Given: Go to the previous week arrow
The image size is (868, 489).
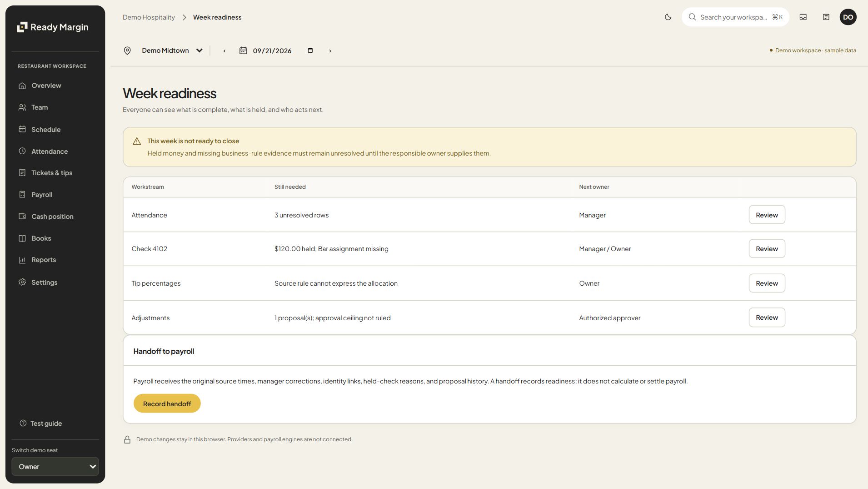Looking at the screenshot, I should 224,50.
